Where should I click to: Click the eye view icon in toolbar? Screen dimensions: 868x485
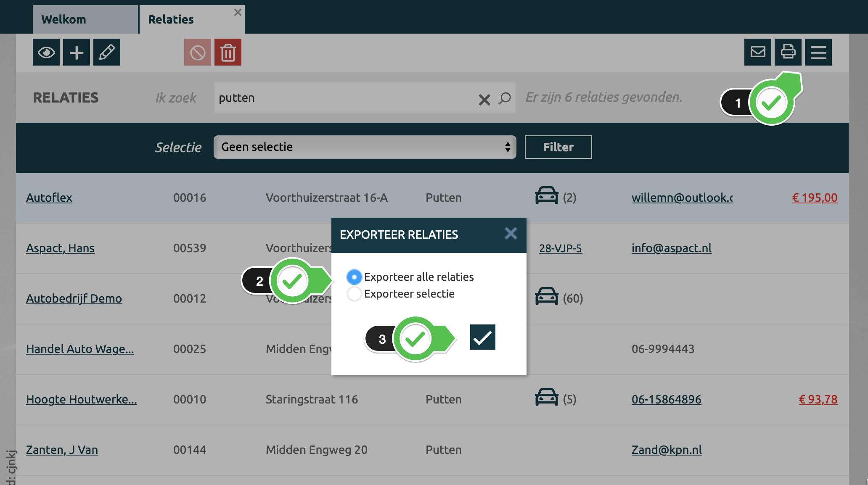46,53
